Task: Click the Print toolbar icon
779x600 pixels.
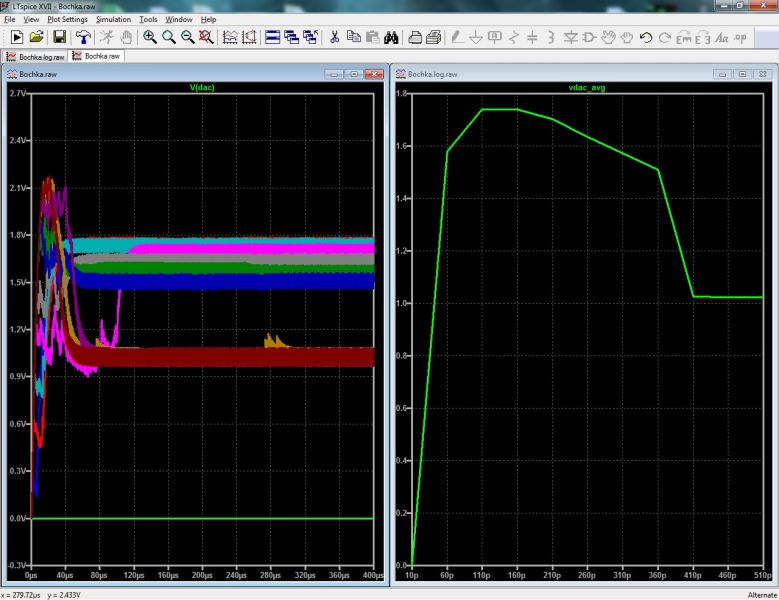Action: pos(416,37)
